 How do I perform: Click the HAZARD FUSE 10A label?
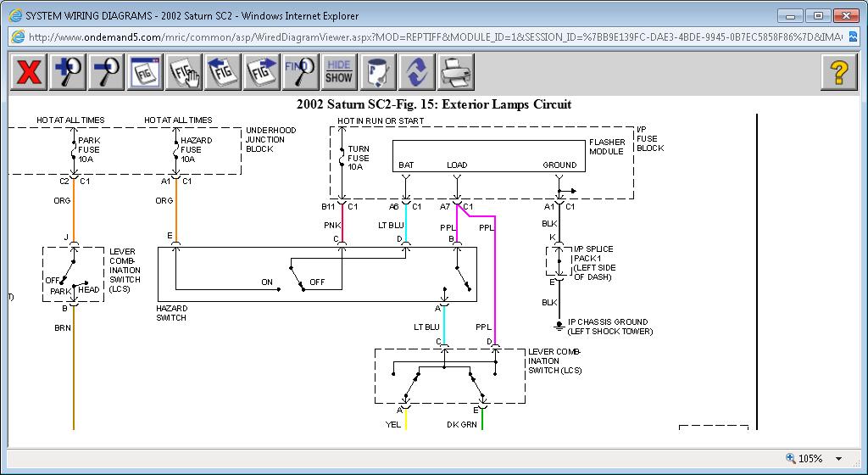pos(196,149)
